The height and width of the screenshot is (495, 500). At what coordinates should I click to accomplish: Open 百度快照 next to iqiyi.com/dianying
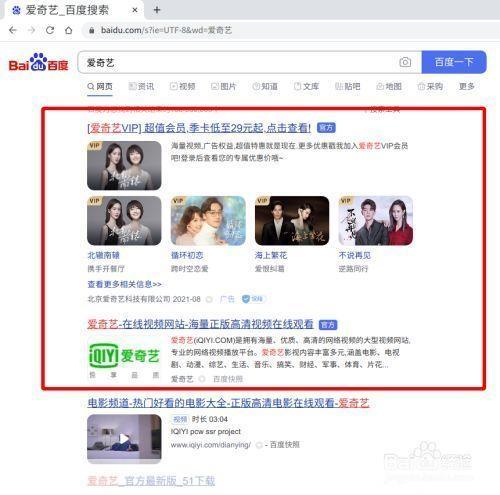point(284,445)
